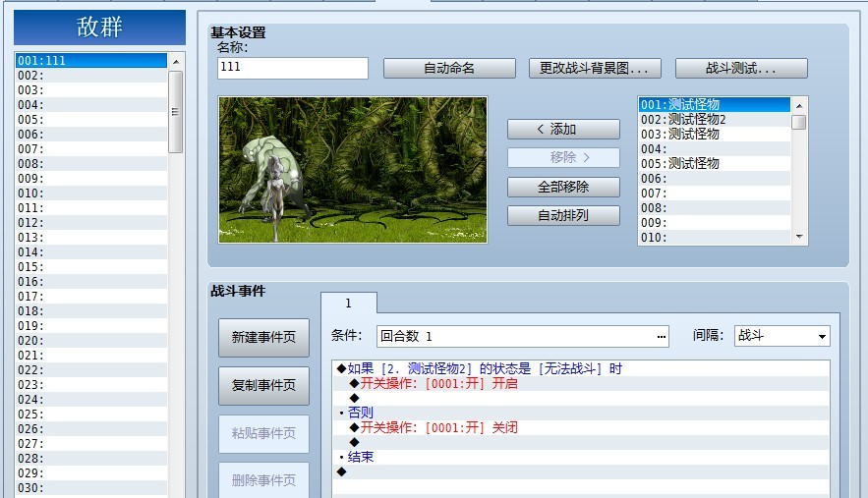
Task: Select troop entry 002:
Action: click(x=91, y=76)
